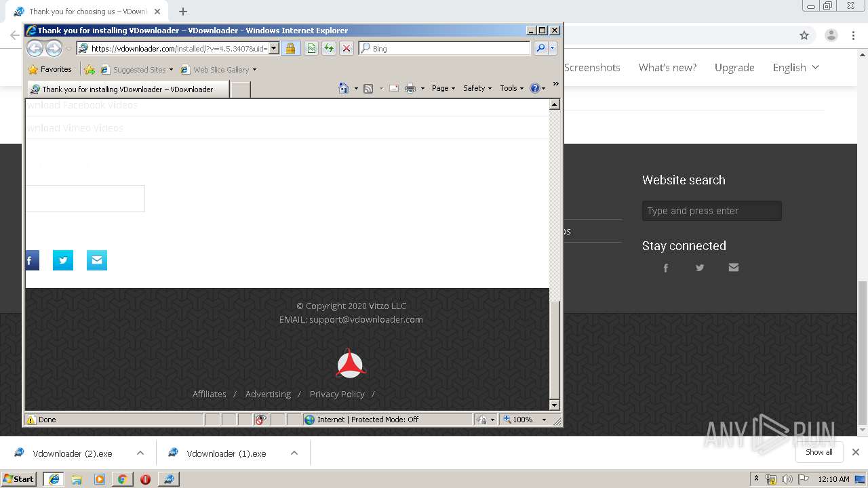
Task: Click Stay connected Facebook icon
Action: (x=666, y=268)
